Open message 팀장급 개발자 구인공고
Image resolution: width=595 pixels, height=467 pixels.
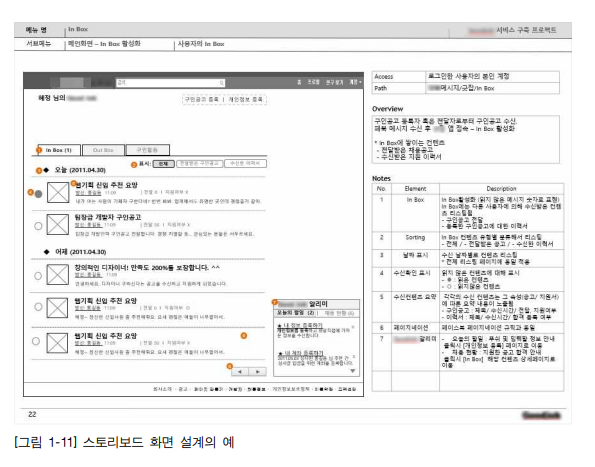pos(108,217)
